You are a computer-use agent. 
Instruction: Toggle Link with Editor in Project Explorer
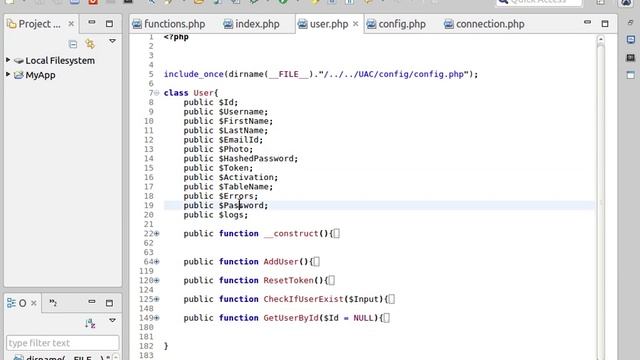coord(90,44)
